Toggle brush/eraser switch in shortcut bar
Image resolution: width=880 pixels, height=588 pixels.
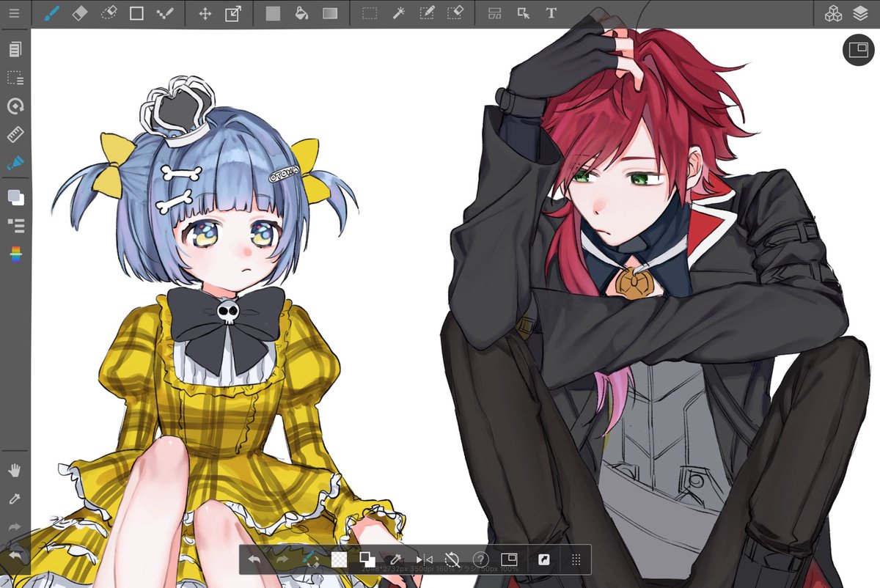(x=311, y=559)
